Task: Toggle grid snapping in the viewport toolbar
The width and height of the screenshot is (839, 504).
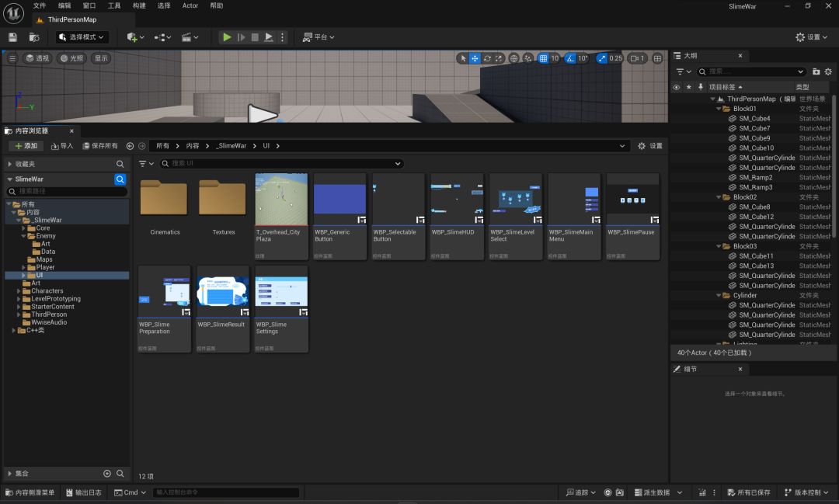Action: click(543, 58)
